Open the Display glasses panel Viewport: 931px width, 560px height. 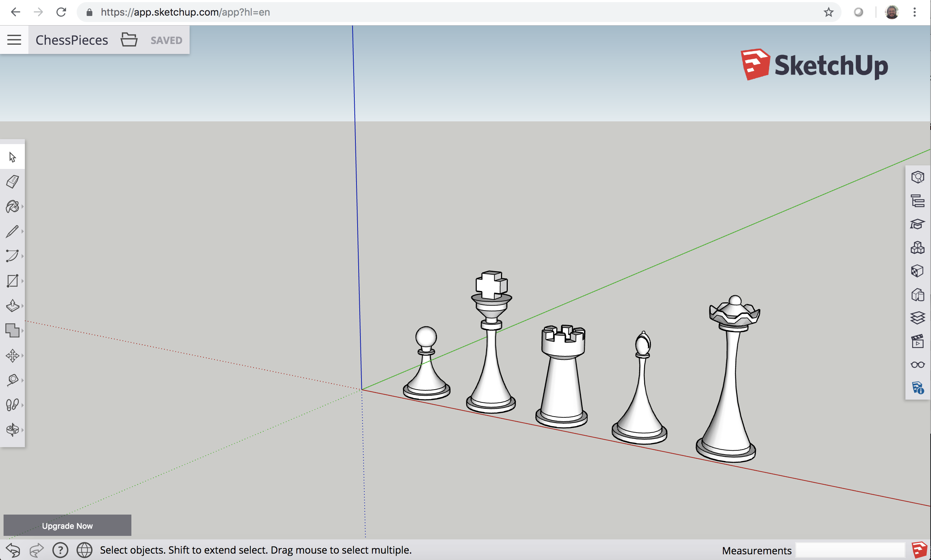point(918,365)
